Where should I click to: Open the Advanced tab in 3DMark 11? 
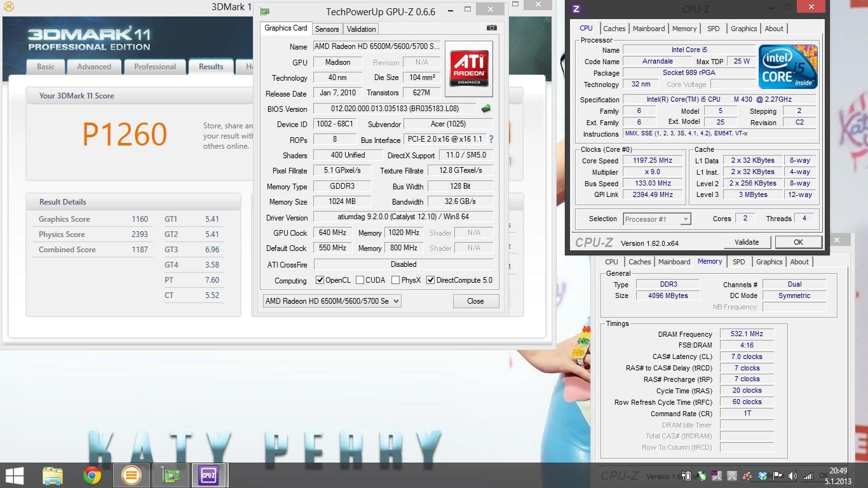click(x=94, y=67)
